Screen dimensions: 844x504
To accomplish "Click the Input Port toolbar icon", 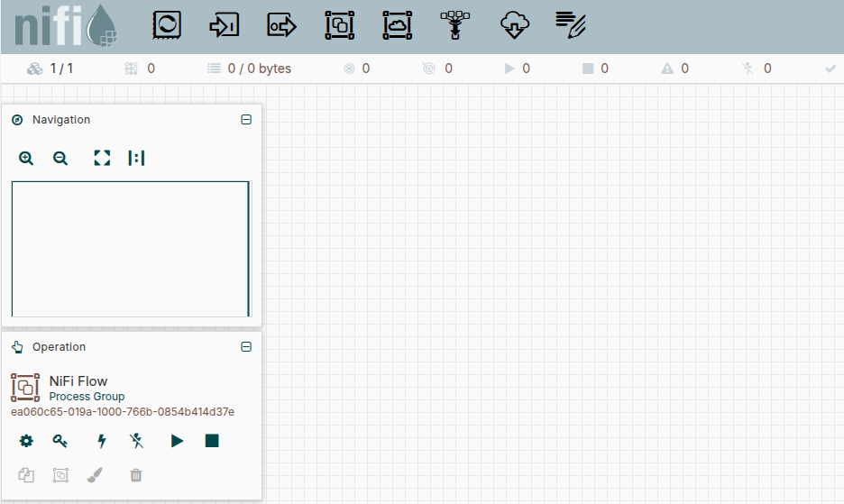I will point(224,25).
